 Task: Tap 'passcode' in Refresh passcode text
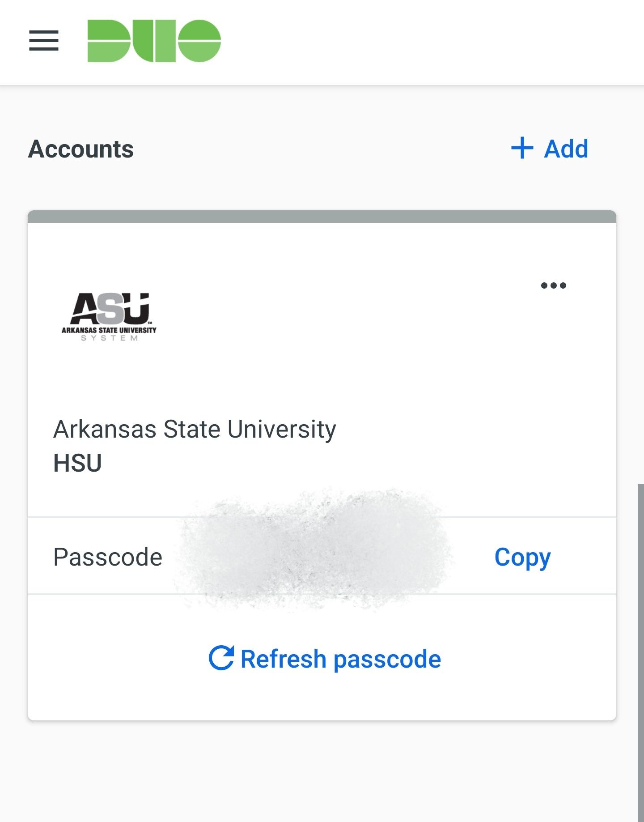[x=387, y=660]
